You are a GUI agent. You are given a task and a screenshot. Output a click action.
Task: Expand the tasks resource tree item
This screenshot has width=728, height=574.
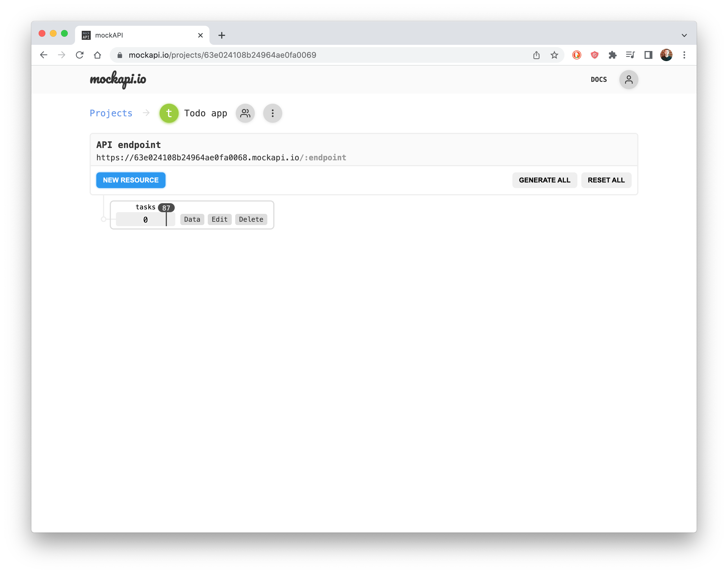[103, 219]
